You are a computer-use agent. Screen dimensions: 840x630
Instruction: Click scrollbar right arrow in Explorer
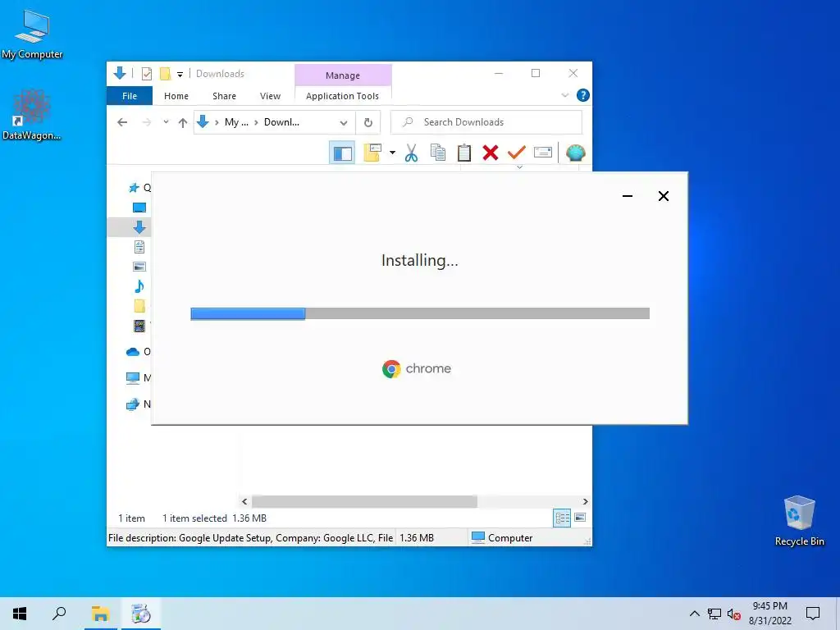coord(585,501)
